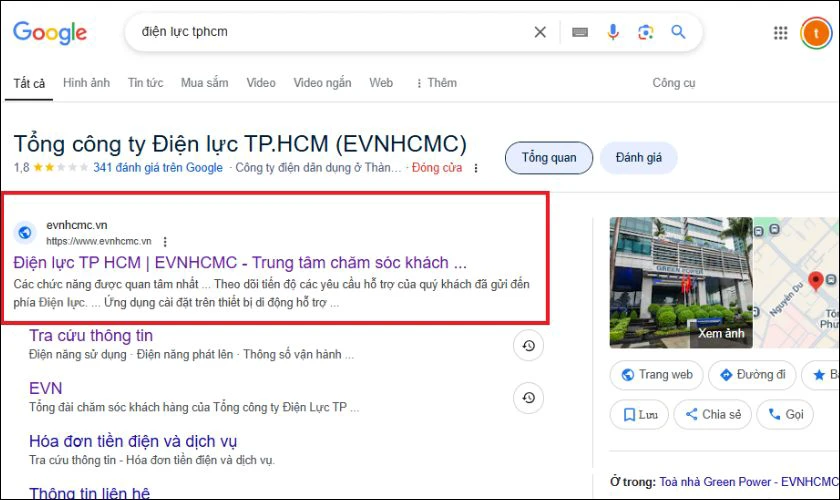Open Hóa đơn tiền điện và dịch vụ link
This screenshot has height=500, width=840.
tap(133, 441)
